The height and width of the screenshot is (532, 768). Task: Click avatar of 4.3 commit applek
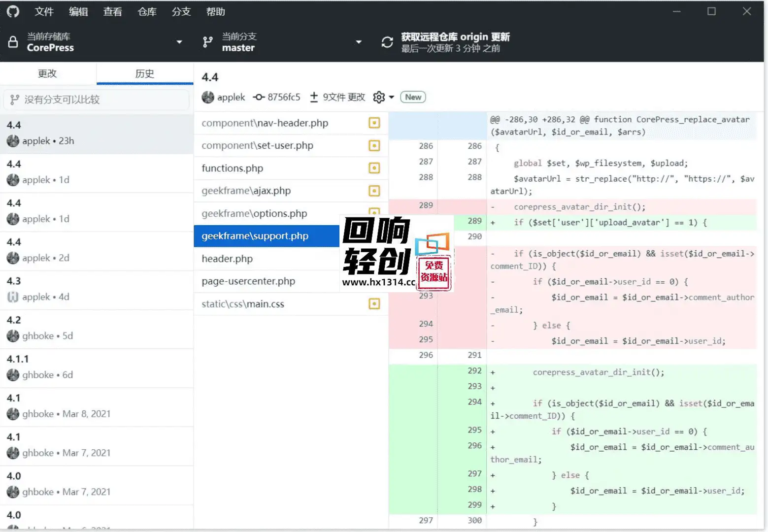click(13, 297)
